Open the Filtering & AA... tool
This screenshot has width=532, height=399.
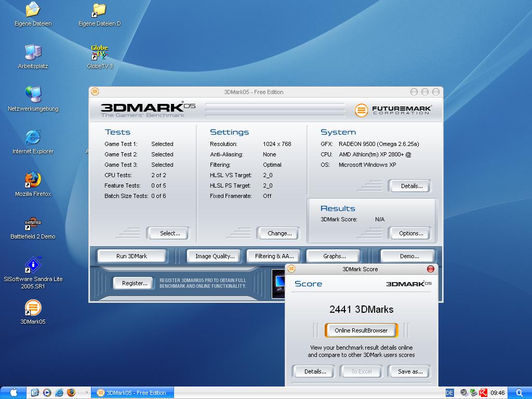274,256
